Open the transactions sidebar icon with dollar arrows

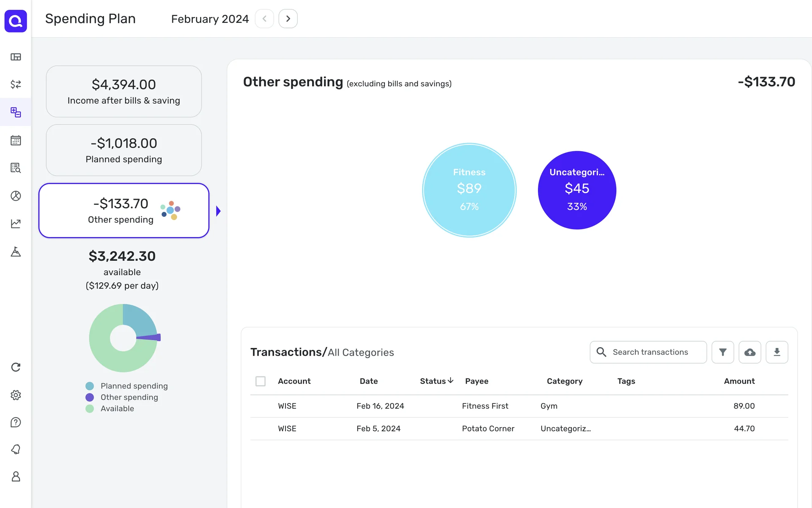(x=16, y=84)
